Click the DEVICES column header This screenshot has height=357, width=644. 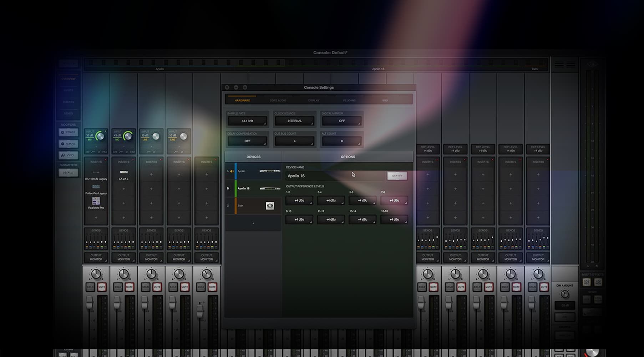click(253, 157)
